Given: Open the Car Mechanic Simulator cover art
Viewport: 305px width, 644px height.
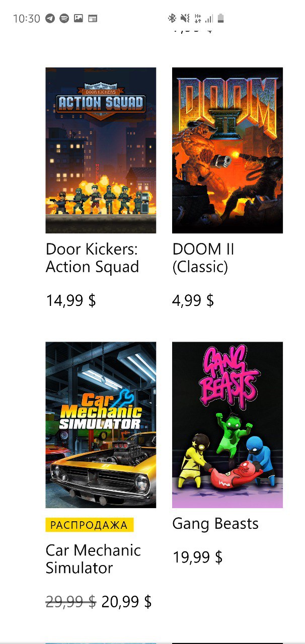Looking at the screenshot, I should pyautogui.click(x=101, y=425).
